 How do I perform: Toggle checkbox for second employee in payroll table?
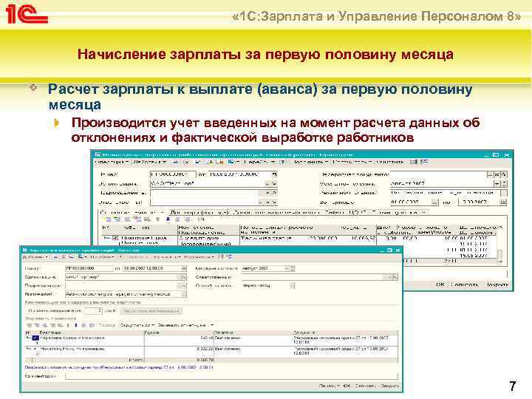tap(35, 349)
